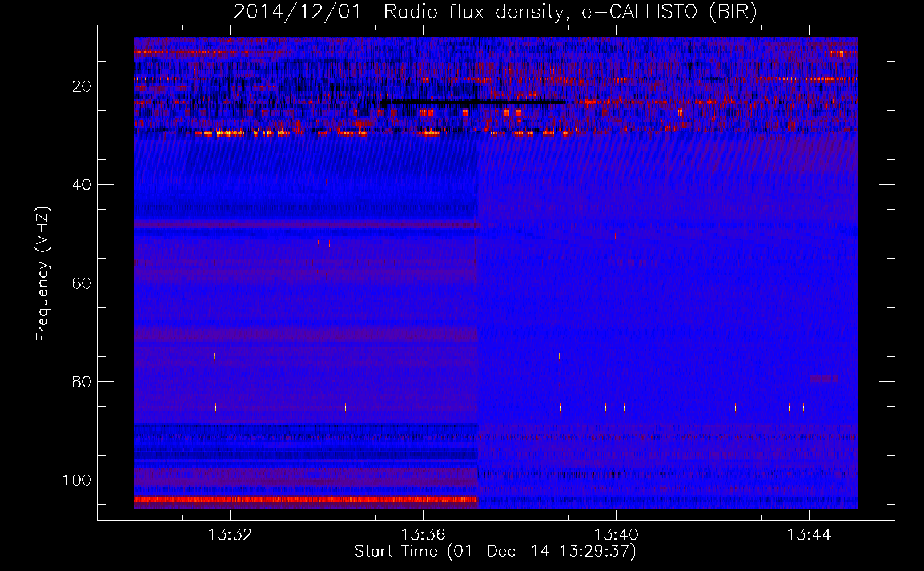Screen dimensions: 924x571
Task: Select the '100' frequency tick label
Action: point(77,480)
